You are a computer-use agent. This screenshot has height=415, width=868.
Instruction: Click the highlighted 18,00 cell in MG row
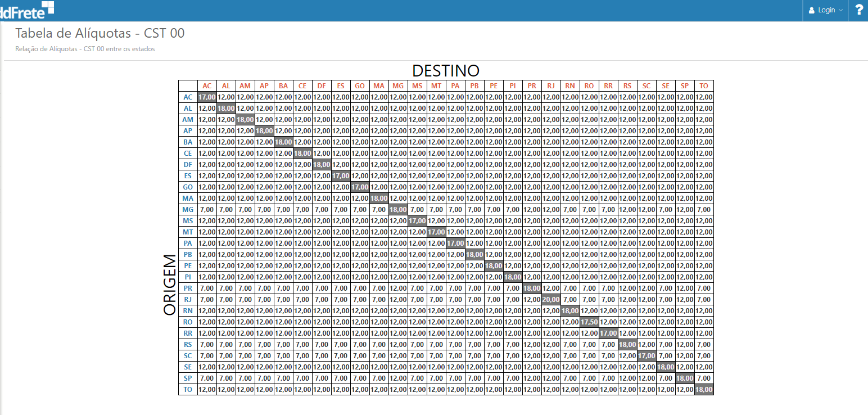(398, 209)
